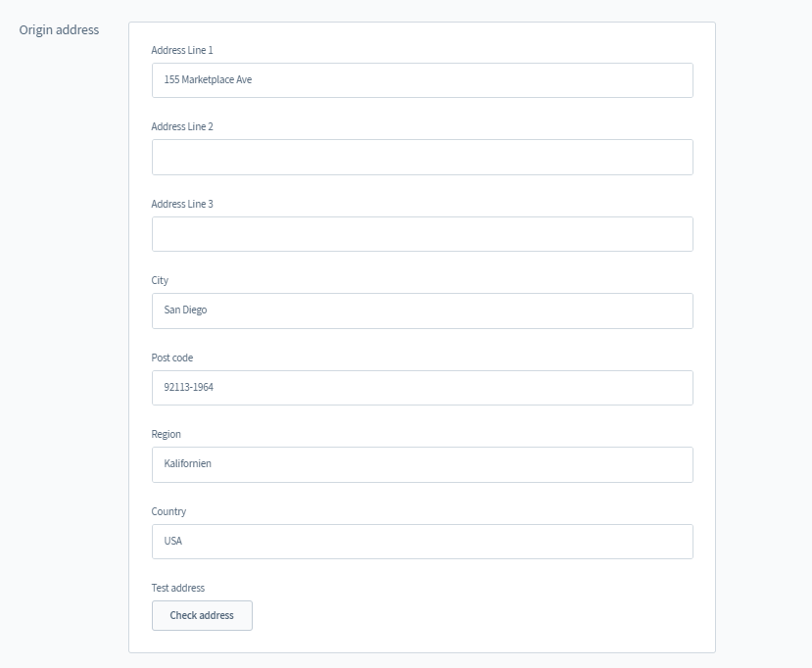The width and height of the screenshot is (812, 668).
Task: Click the Country label text
Action: (x=168, y=511)
